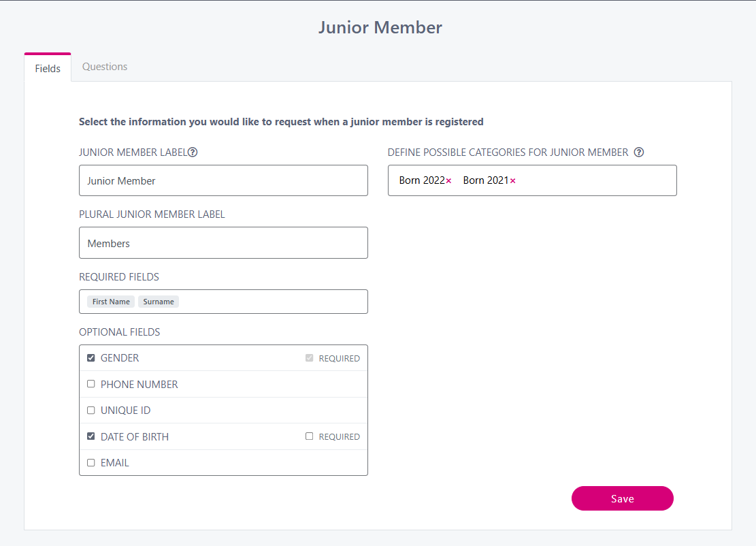
Task: Click the Plural Junior Member Label caption
Action: pyautogui.click(x=152, y=214)
